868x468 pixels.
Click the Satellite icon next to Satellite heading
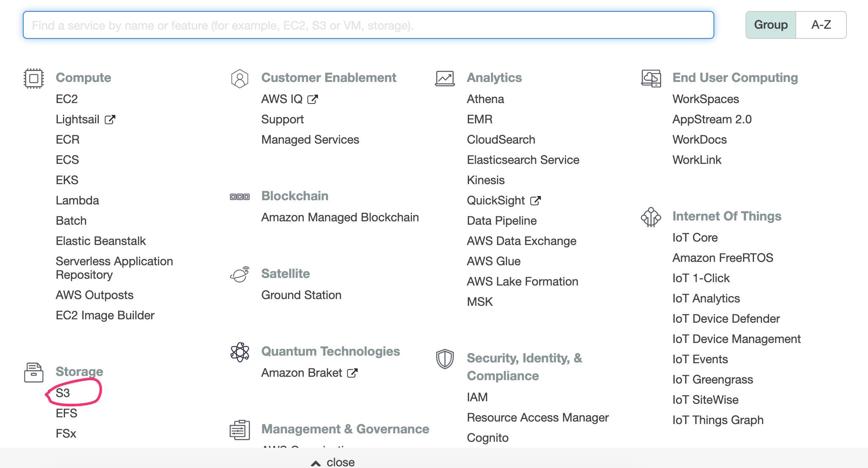239,274
